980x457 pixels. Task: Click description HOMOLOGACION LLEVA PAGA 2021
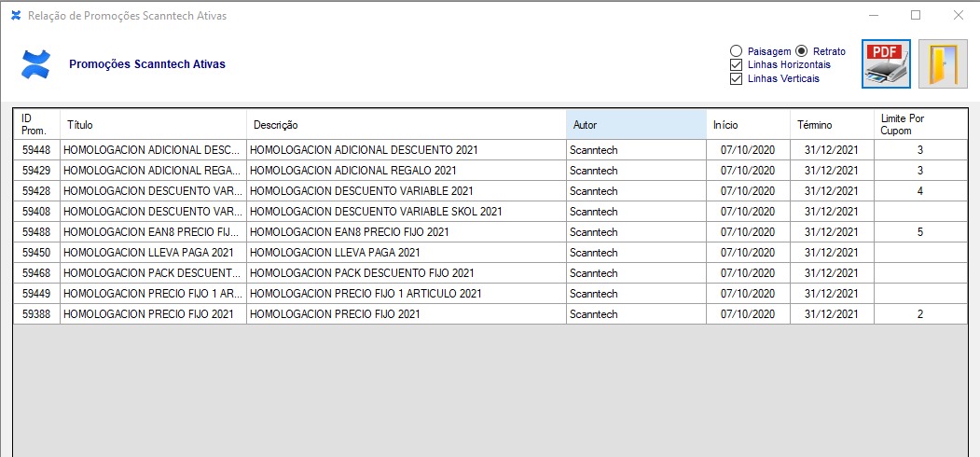407,253
